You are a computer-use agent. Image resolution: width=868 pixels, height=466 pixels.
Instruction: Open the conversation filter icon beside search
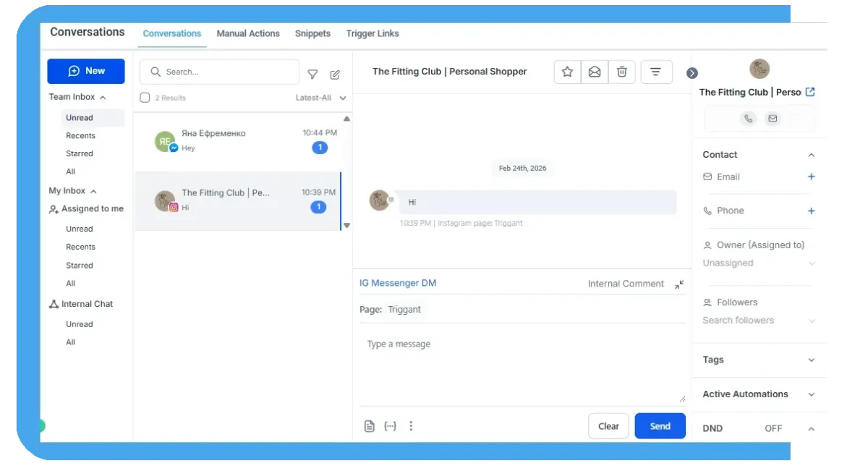pyautogui.click(x=312, y=74)
